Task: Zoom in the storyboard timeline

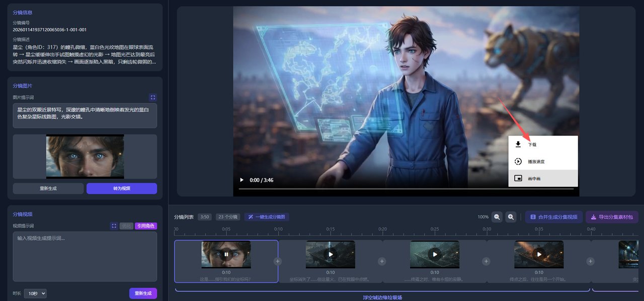Action: [x=511, y=217]
